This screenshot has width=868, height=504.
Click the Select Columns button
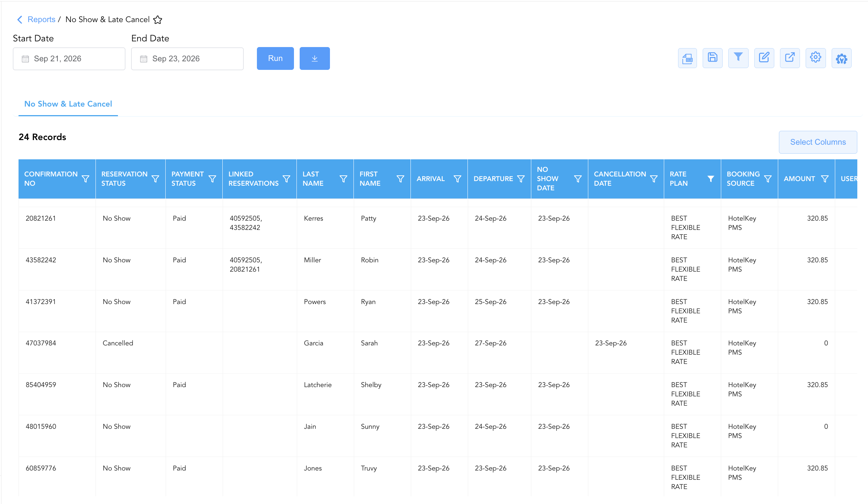point(818,142)
